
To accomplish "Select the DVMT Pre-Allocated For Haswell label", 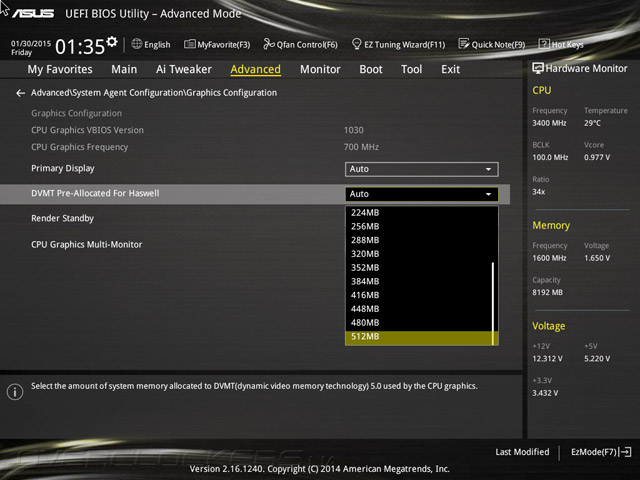I will coord(95,193).
